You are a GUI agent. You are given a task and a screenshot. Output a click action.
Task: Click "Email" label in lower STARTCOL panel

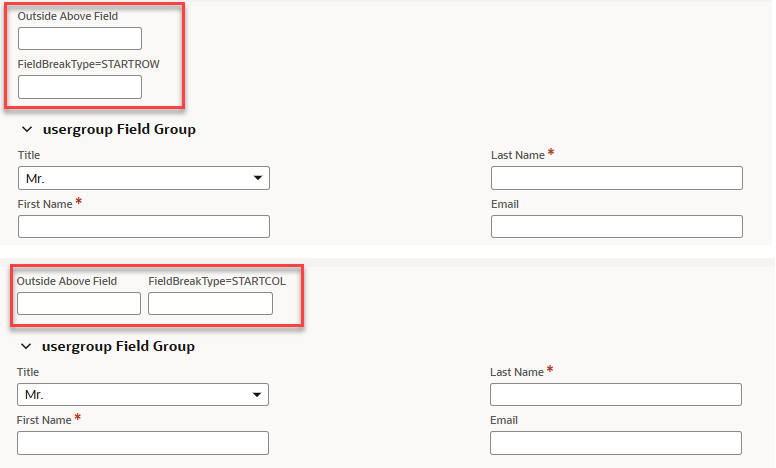(x=504, y=420)
